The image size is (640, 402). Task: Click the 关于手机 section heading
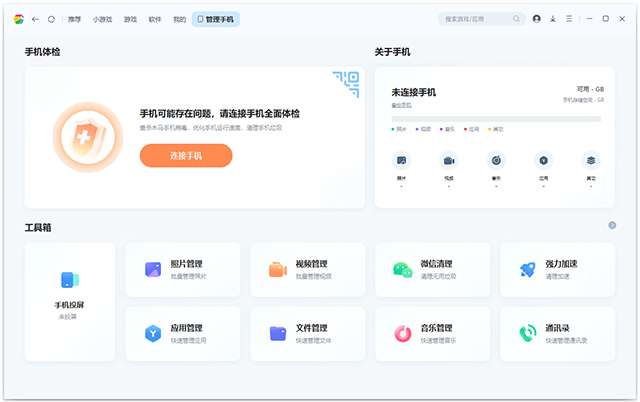point(392,52)
